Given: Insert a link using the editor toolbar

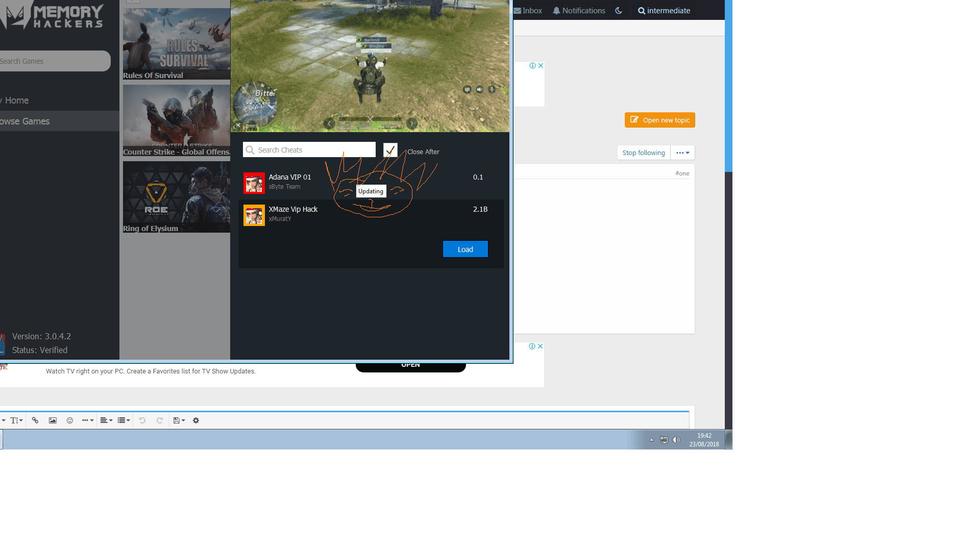Looking at the screenshot, I should [x=35, y=420].
